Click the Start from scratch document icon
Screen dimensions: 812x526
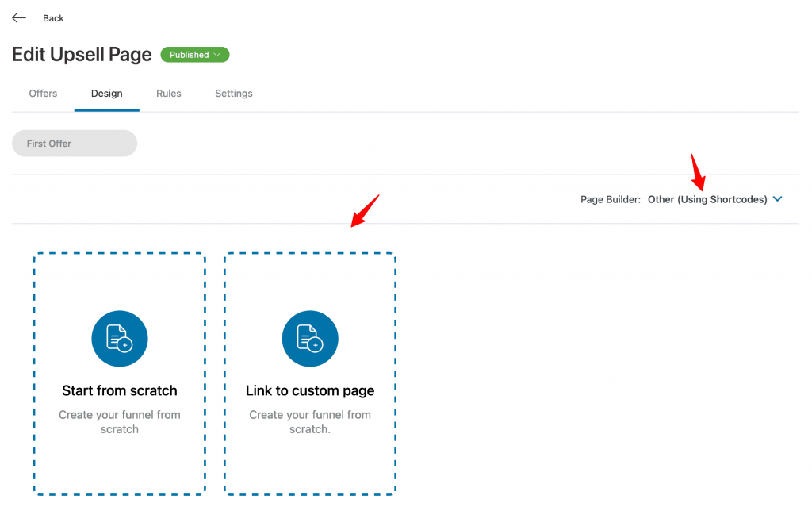click(x=120, y=339)
